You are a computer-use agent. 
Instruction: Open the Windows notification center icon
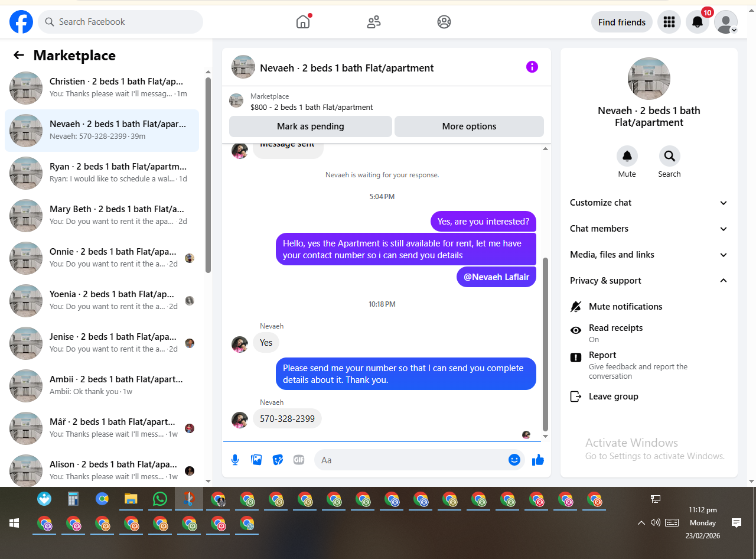pyautogui.click(x=737, y=523)
